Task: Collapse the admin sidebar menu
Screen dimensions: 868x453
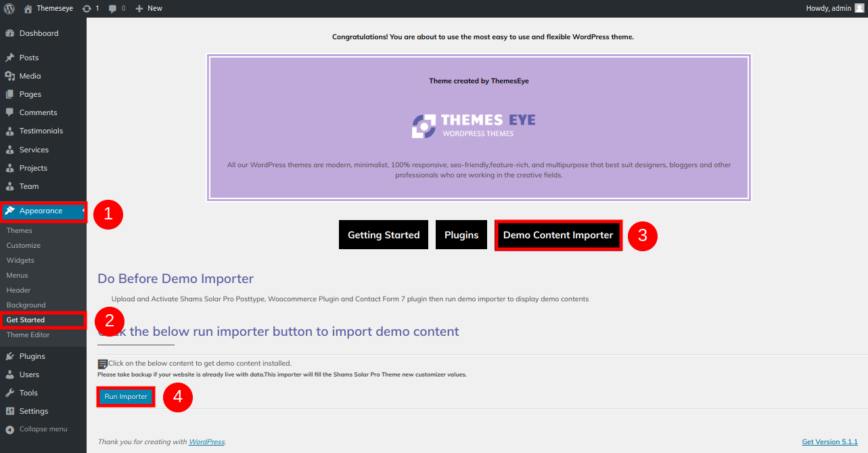Action: [x=41, y=429]
